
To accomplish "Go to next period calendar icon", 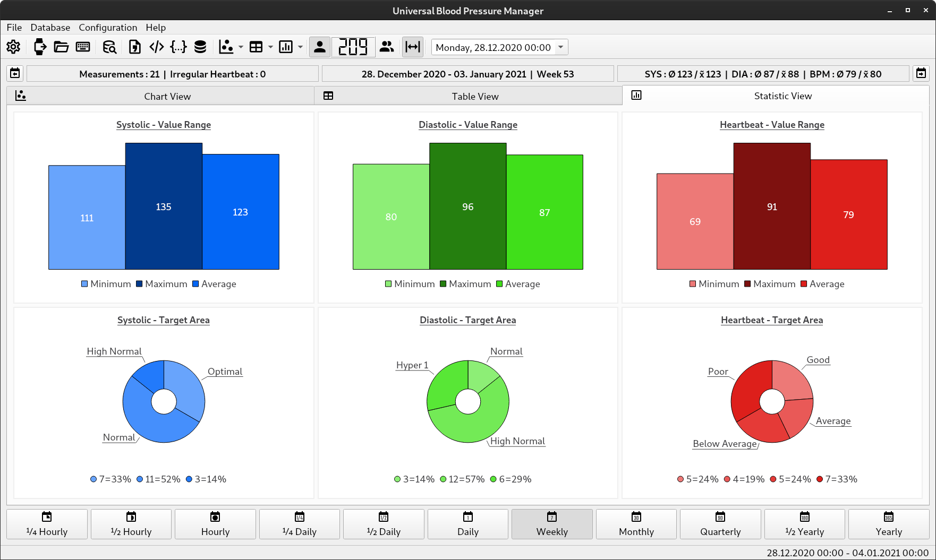I will point(921,73).
